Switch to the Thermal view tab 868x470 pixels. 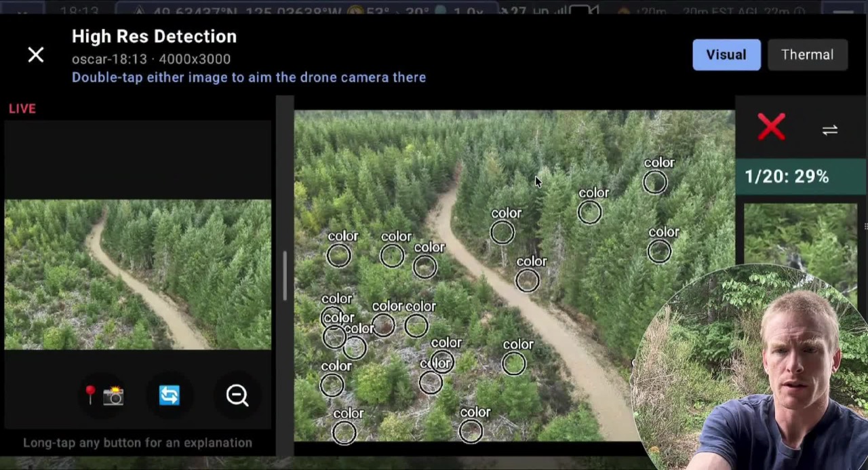[x=807, y=55]
